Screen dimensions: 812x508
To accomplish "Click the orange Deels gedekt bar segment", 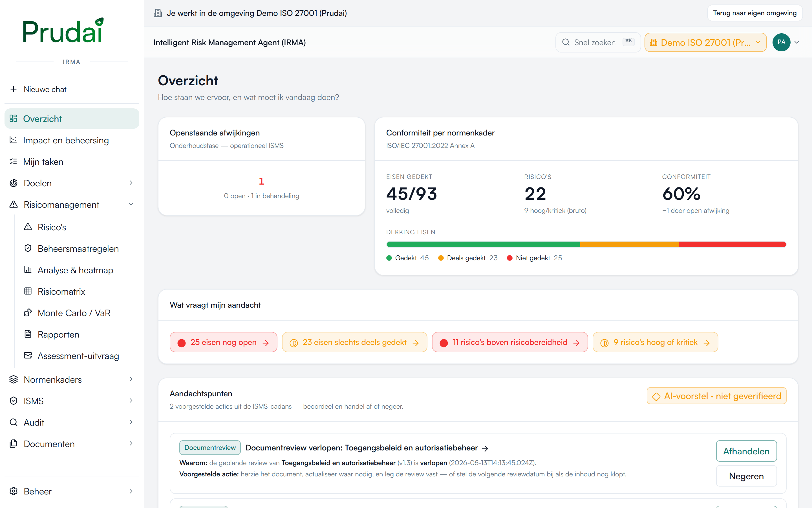I will 630,244.
